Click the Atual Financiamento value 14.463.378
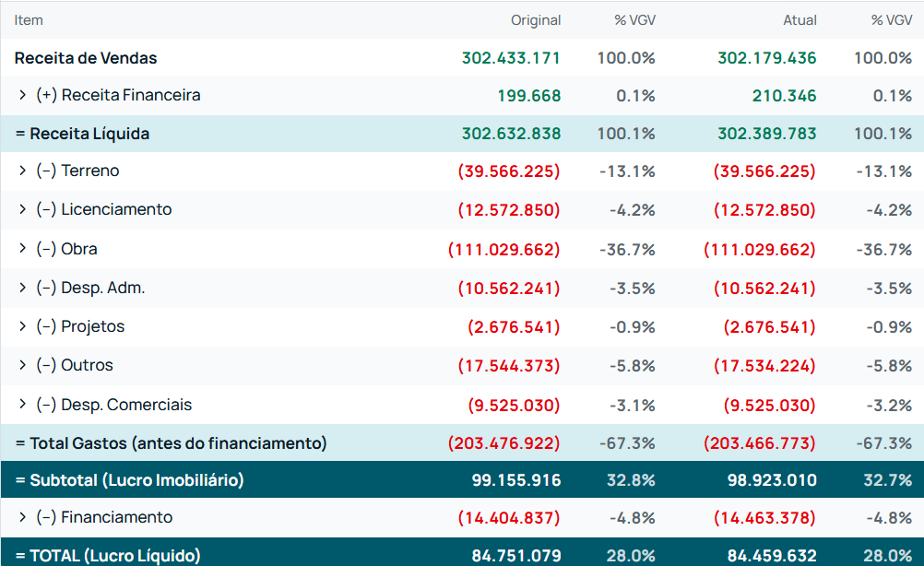The width and height of the screenshot is (924, 566). pos(764,518)
